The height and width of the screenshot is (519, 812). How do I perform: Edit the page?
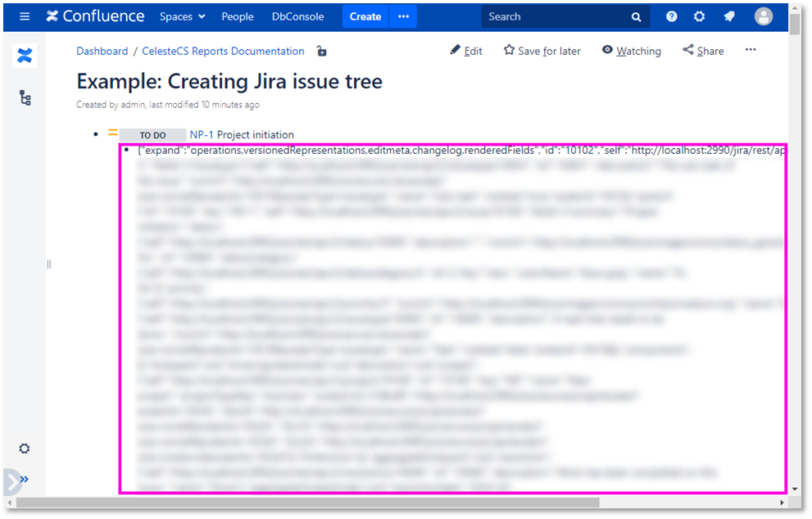(466, 51)
